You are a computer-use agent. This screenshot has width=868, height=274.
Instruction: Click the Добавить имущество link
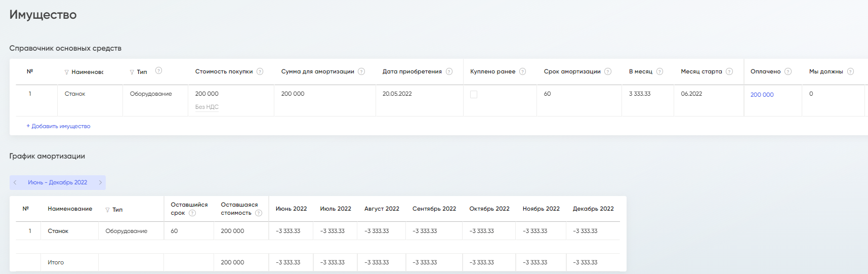(x=58, y=126)
